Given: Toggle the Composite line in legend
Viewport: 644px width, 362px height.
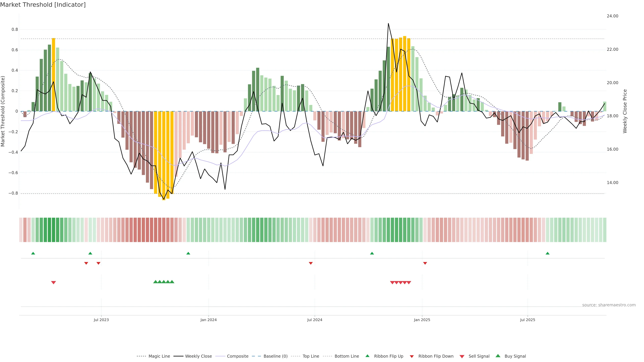Looking at the screenshot, I should [237, 356].
